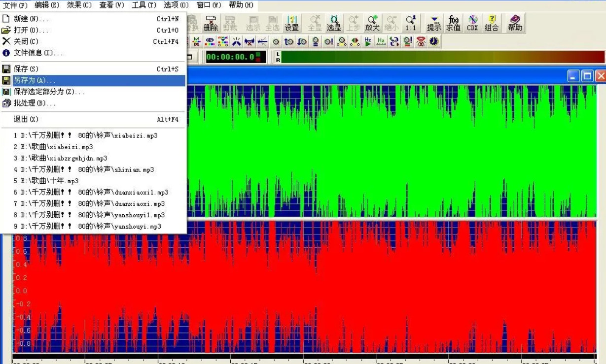Click the 删除 (Delete) toolbar button
The image size is (606, 364).
coord(211,23)
